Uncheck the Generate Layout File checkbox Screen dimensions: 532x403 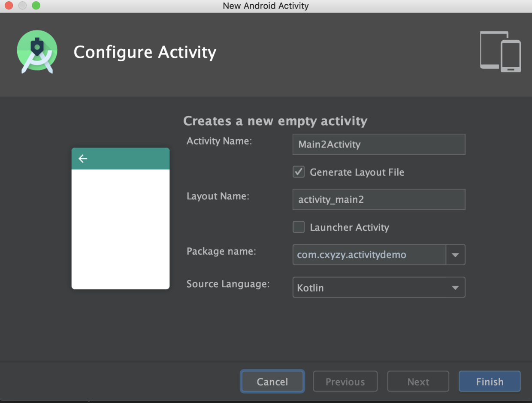(299, 172)
